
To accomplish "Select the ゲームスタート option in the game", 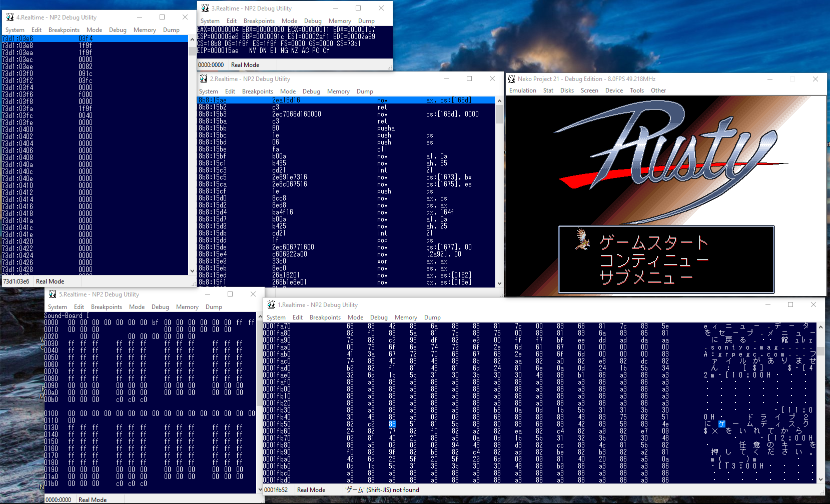I will point(654,243).
